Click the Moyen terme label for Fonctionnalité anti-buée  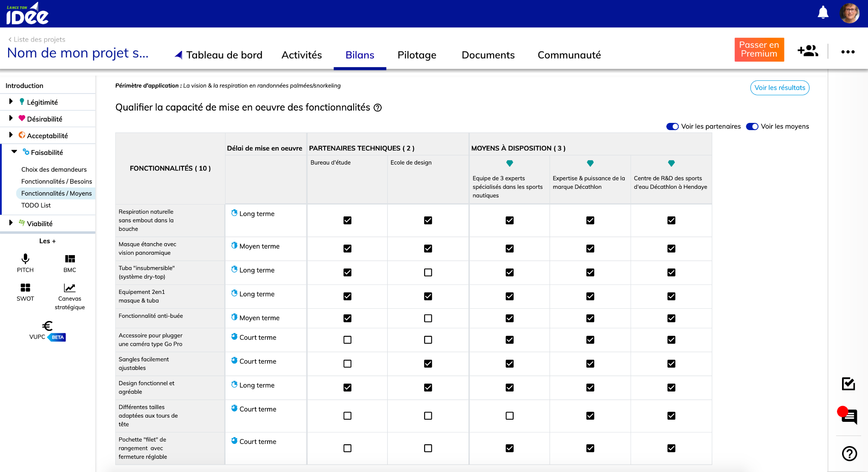[x=259, y=318]
